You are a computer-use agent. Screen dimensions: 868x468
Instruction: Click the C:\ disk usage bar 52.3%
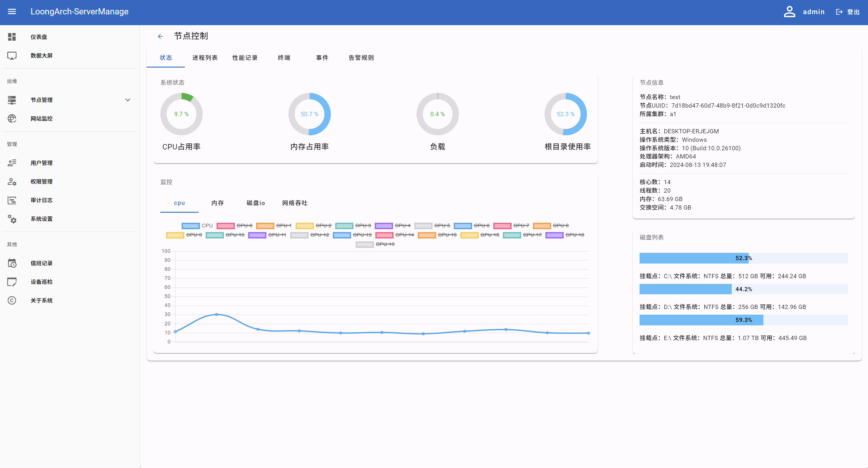pyautogui.click(x=743, y=258)
